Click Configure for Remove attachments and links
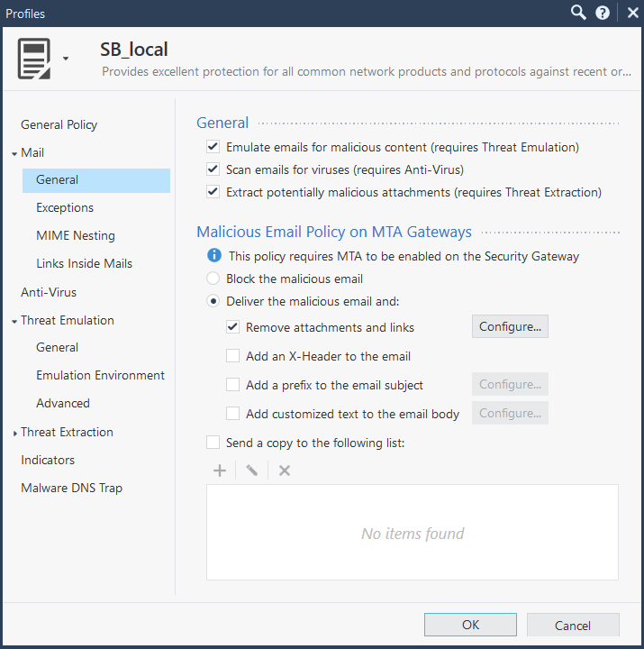Viewport: 644px width, 649px height. coord(510,326)
